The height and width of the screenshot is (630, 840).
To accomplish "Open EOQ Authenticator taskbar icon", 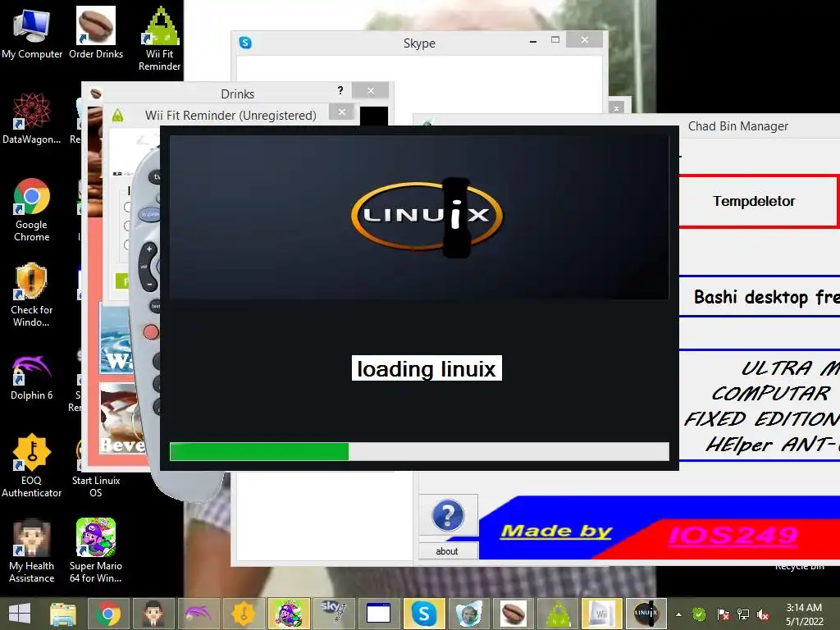I will pyautogui.click(x=243, y=614).
